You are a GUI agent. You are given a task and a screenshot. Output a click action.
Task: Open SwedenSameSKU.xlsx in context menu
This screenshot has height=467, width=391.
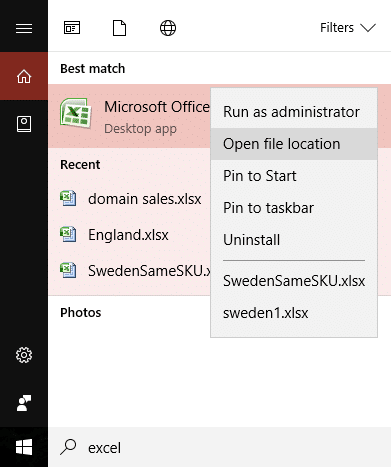[294, 281]
